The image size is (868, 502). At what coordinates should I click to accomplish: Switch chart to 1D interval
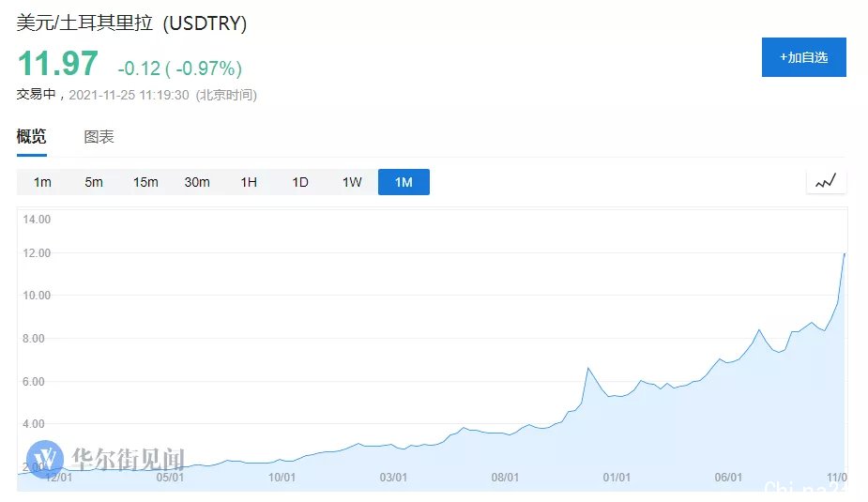(300, 182)
